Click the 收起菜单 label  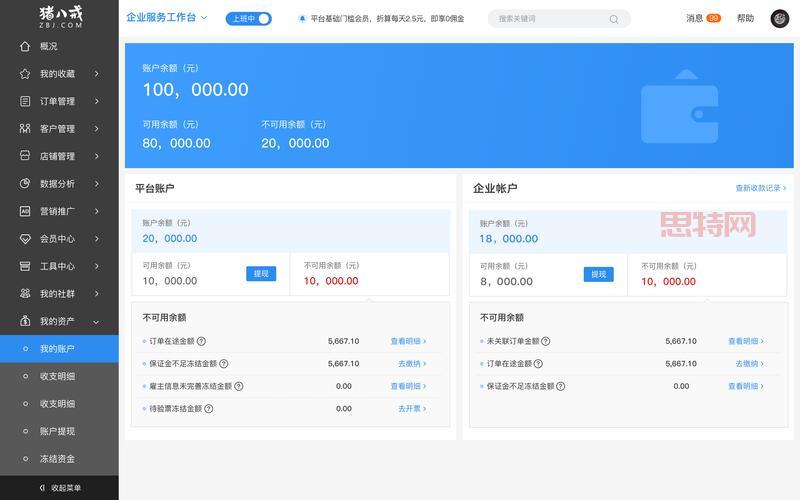66,488
